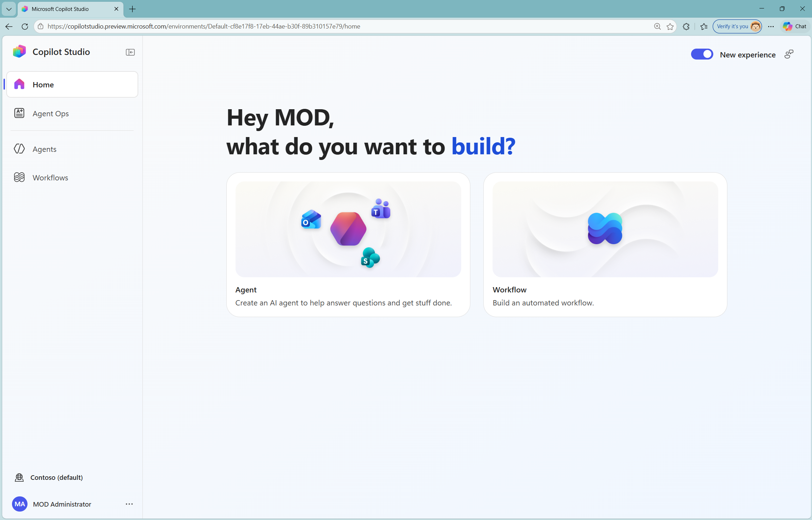Turn off the New experience toggle
This screenshot has width=812, height=520.
pos(702,54)
